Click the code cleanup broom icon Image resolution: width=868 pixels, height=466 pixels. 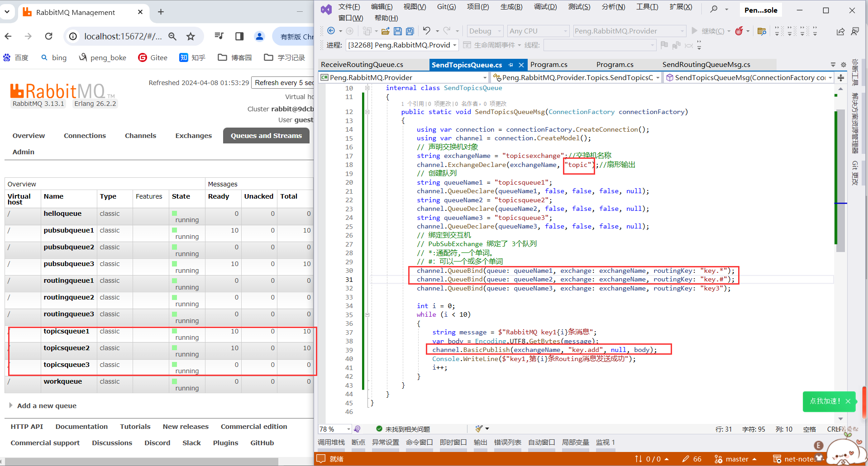click(479, 428)
